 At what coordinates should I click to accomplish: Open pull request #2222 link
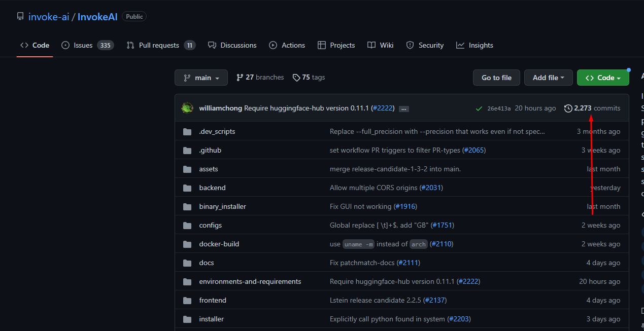coord(382,107)
